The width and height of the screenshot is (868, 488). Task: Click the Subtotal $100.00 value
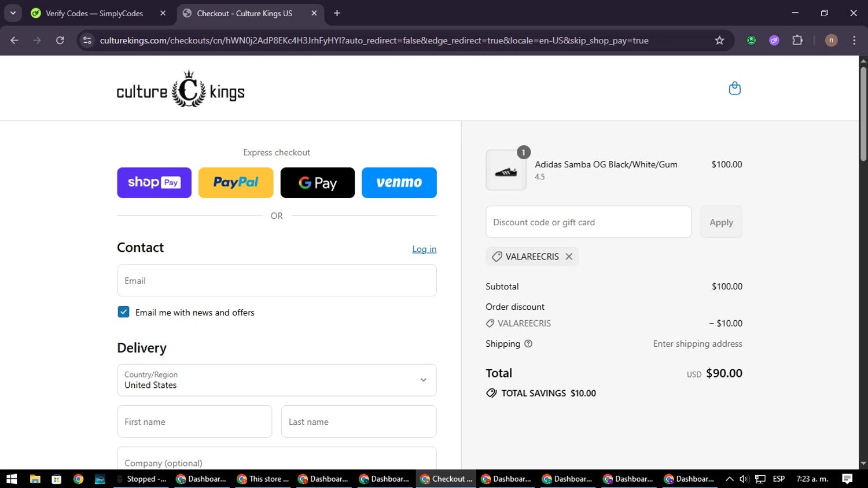point(727,287)
